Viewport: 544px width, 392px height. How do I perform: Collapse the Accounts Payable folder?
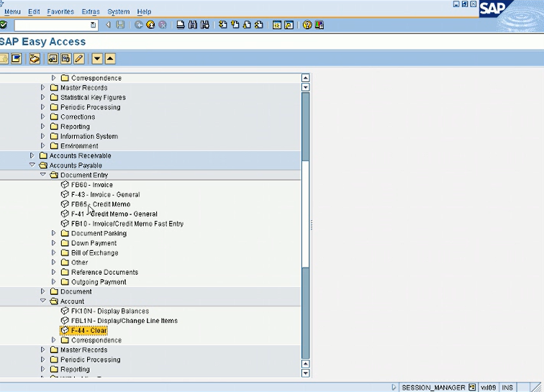tap(32, 165)
